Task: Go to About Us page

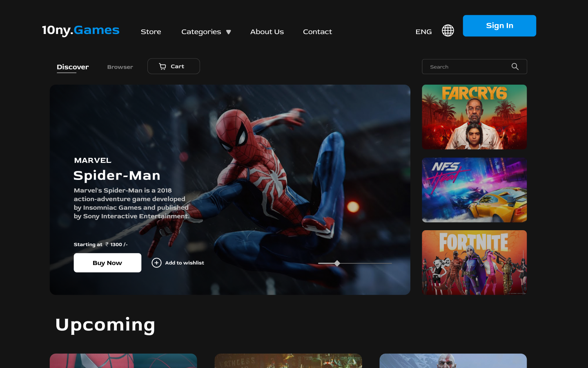Action: [x=267, y=32]
